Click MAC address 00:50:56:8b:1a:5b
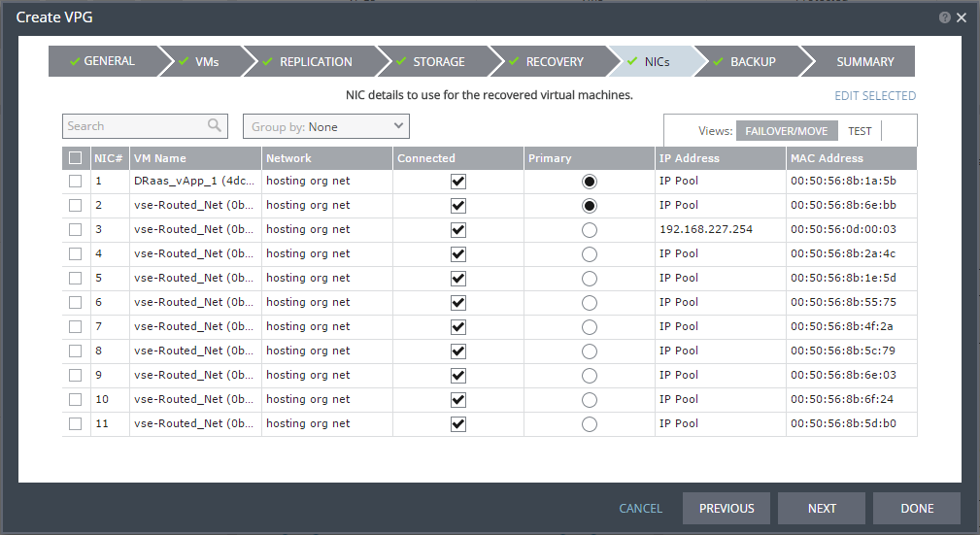Image resolution: width=980 pixels, height=535 pixels. 843,181
